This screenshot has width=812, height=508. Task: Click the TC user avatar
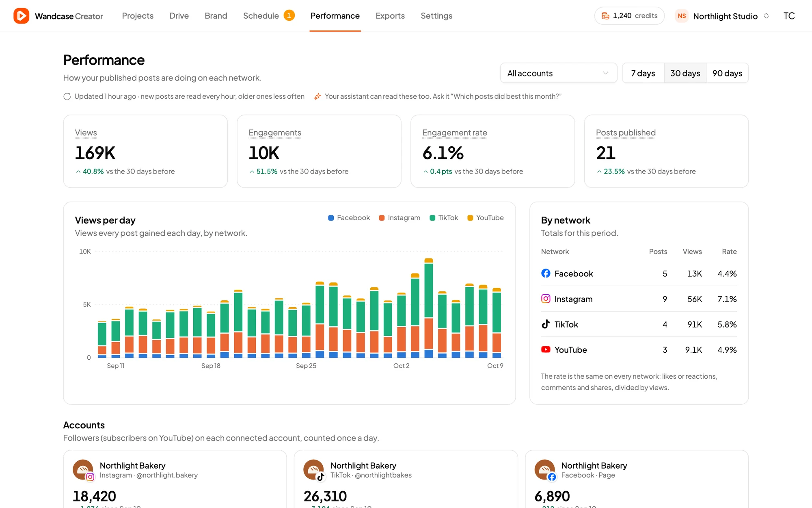pyautogui.click(x=789, y=16)
